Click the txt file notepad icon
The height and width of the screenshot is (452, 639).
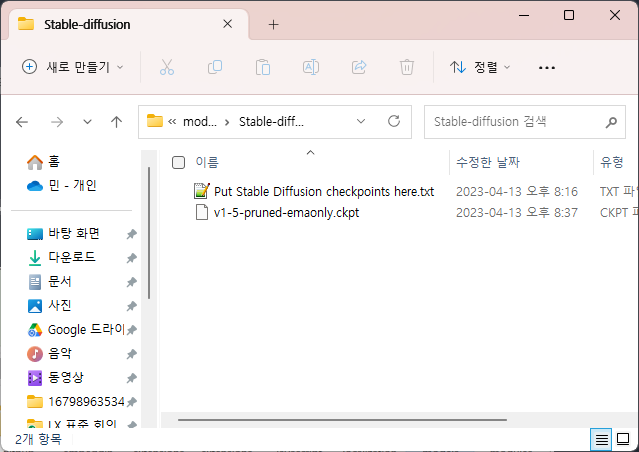click(x=202, y=191)
